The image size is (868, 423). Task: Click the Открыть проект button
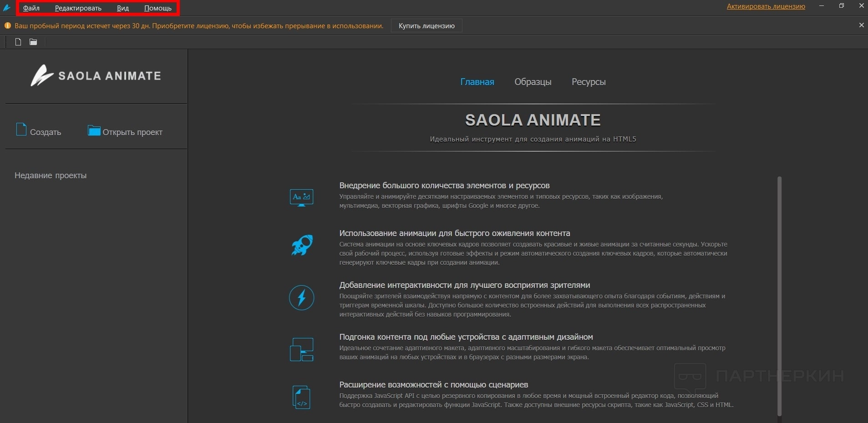125,131
